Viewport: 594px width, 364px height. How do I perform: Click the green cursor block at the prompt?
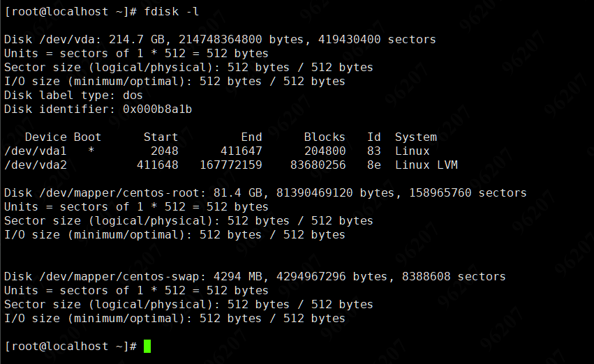pos(147,347)
